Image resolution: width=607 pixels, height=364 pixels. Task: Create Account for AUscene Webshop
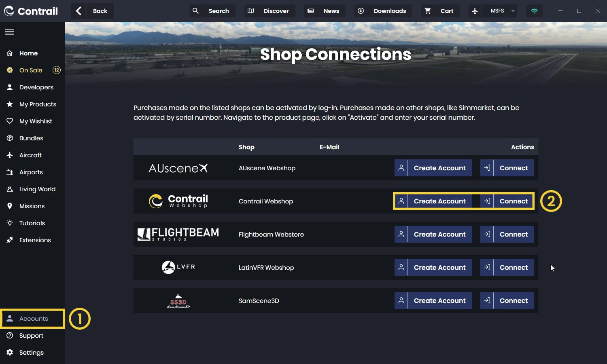pos(433,168)
